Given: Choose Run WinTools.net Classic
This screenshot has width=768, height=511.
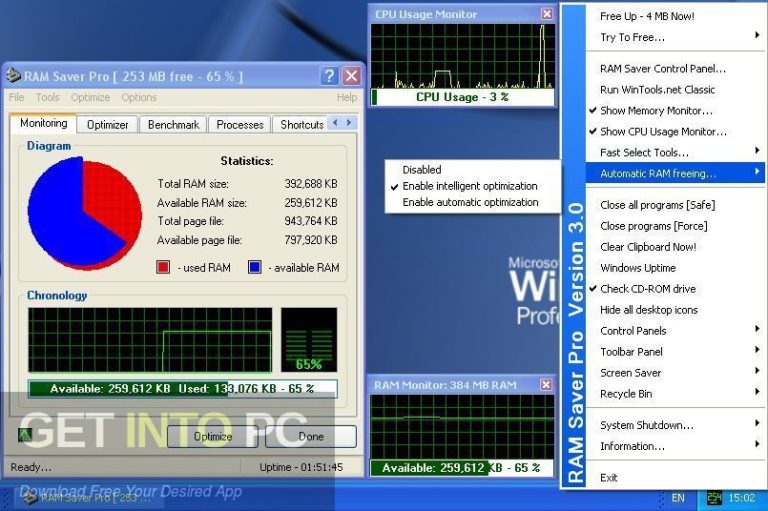Looking at the screenshot, I should click(x=675, y=90).
